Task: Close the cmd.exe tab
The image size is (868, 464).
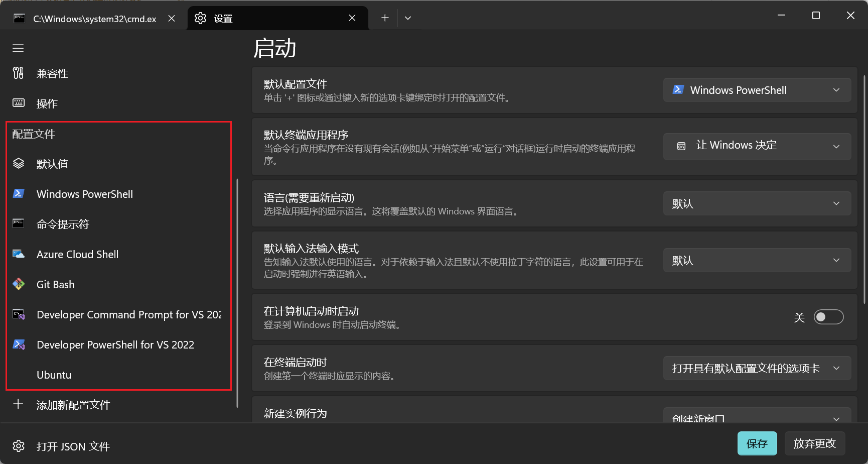Action: [172, 18]
